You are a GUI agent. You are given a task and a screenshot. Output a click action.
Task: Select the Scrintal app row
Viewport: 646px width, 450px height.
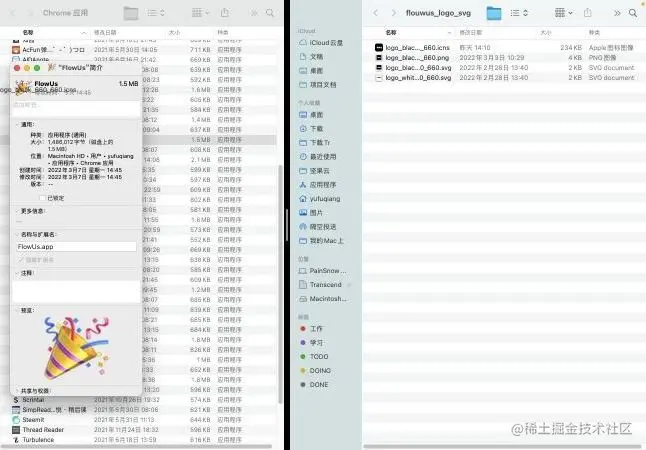(139, 400)
